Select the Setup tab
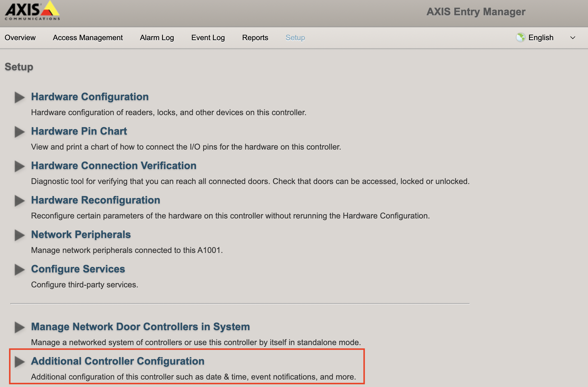 point(295,38)
